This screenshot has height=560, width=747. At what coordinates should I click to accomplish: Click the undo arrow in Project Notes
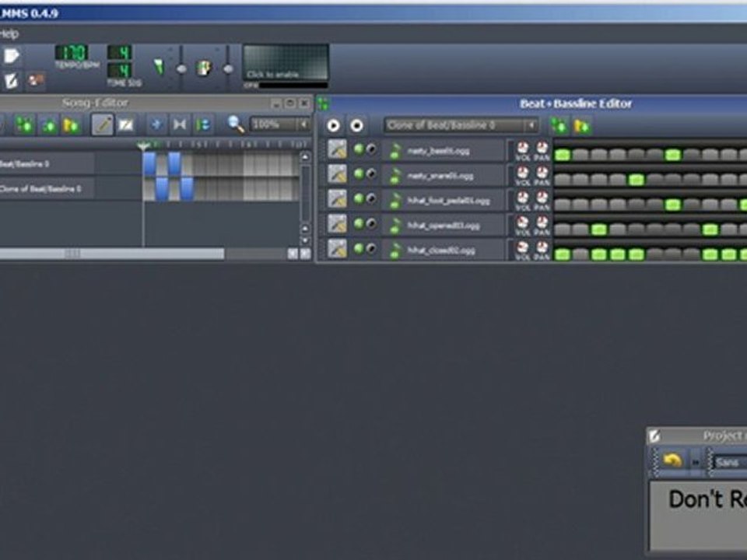(672, 460)
